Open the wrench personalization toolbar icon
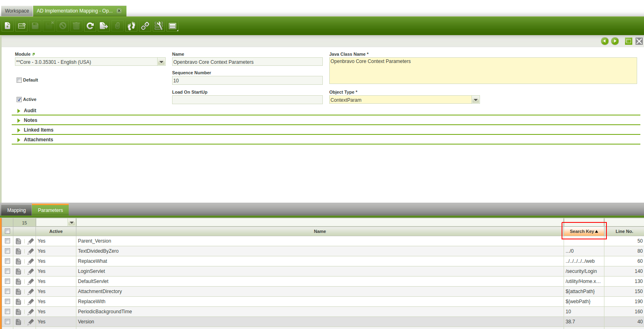 [x=159, y=26]
